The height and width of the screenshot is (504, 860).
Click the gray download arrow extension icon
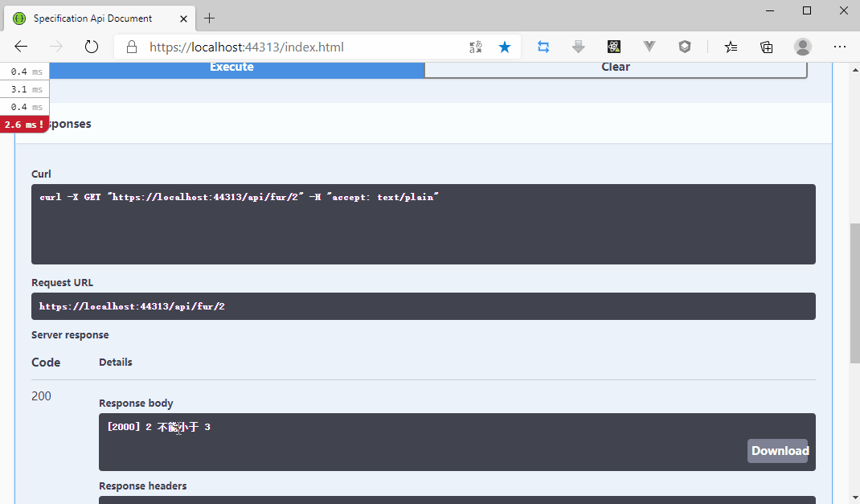(579, 47)
